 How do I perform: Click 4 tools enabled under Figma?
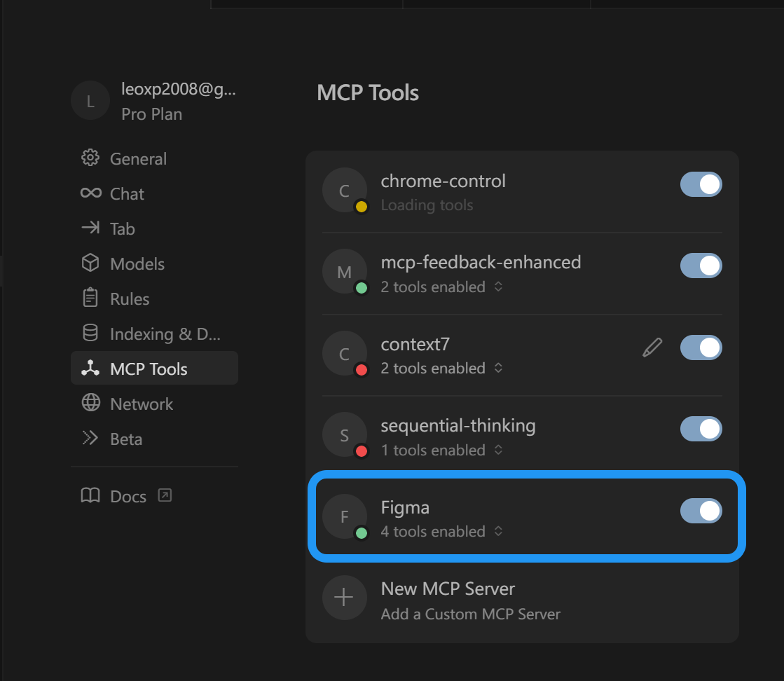(433, 532)
